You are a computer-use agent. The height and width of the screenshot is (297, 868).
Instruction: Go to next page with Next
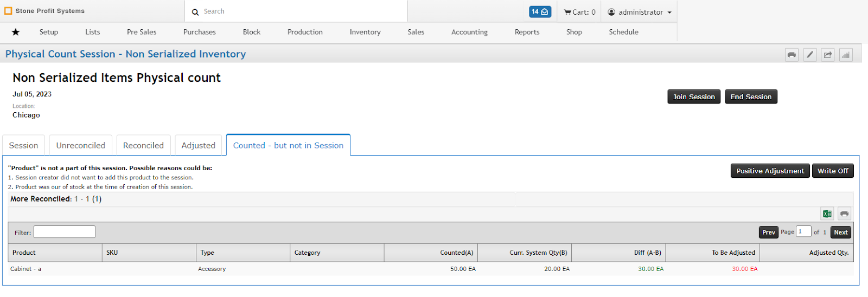(x=841, y=232)
